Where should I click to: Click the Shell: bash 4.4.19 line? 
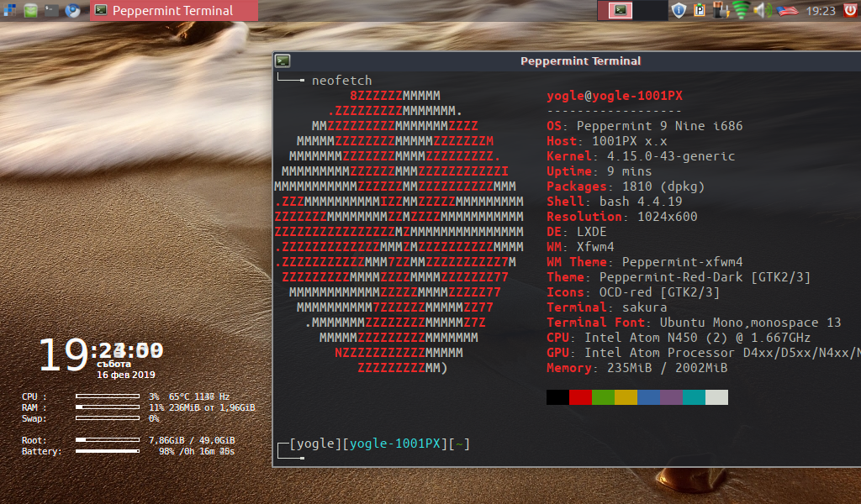[614, 202]
